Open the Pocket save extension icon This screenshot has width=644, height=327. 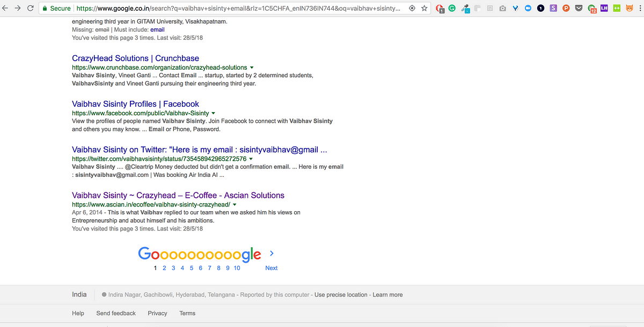579,8
